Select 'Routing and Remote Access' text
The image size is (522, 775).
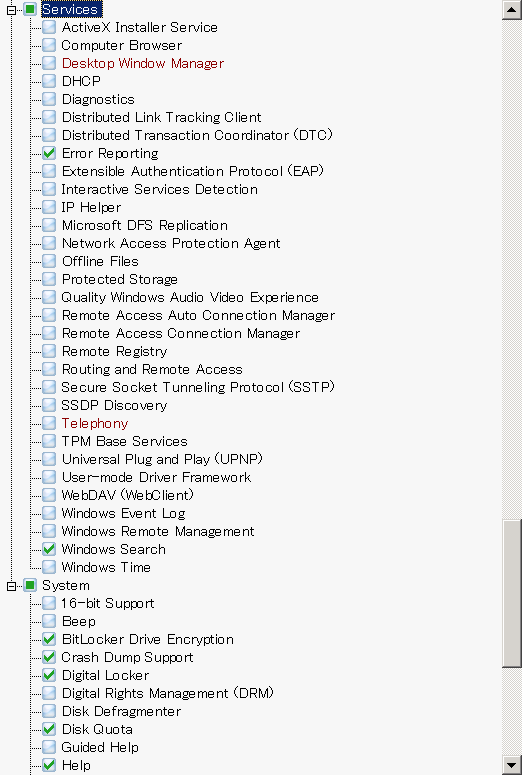coord(152,369)
